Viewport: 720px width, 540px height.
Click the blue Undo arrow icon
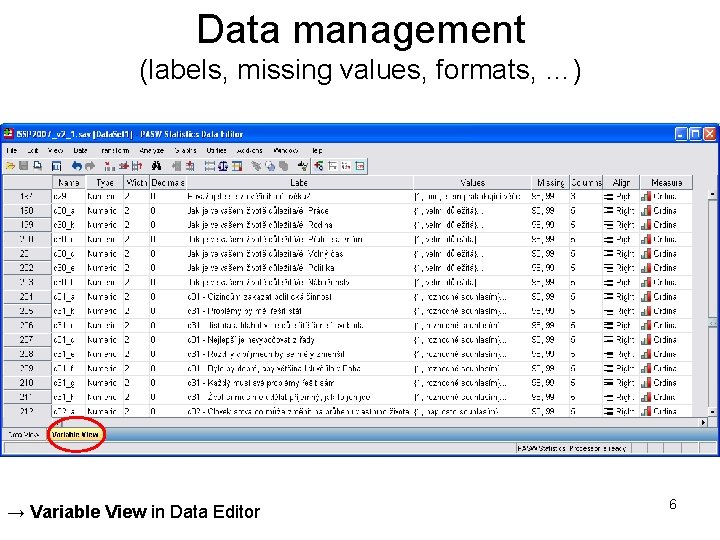click(x=77, y=166)
